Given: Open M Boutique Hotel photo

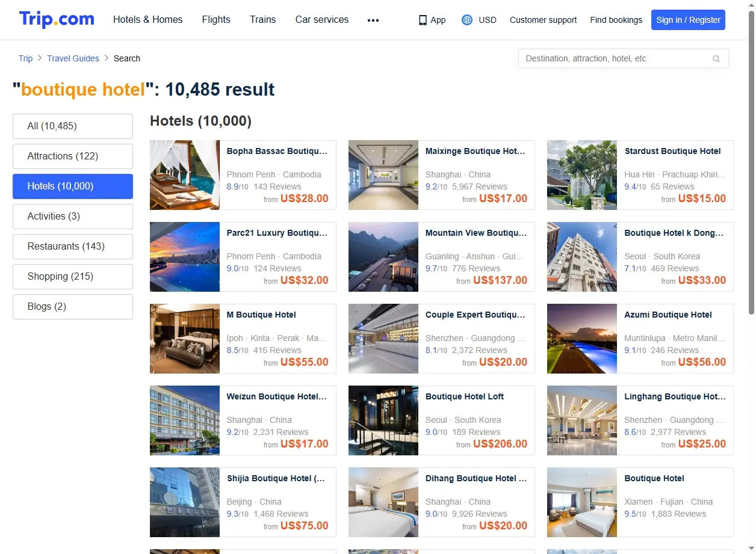Looking at the screenshot, I should click(185, 339).
